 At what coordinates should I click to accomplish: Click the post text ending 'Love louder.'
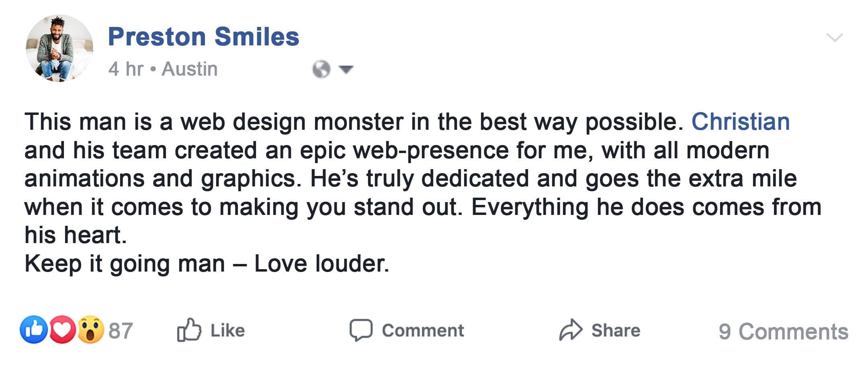[x=207, y=264]
